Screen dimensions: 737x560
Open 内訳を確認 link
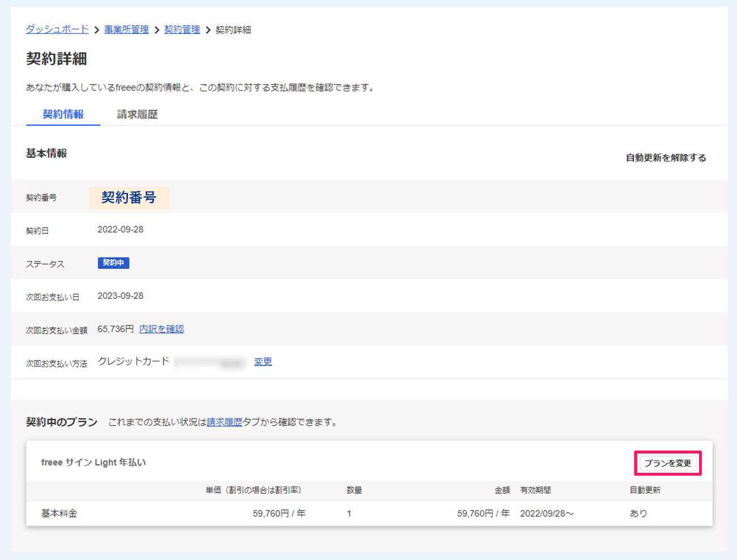(161, 329)
